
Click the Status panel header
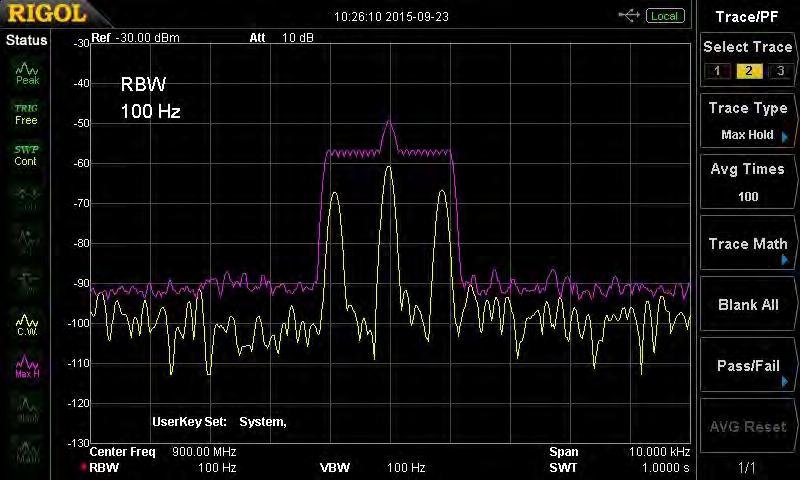click(x=26, y=40)
